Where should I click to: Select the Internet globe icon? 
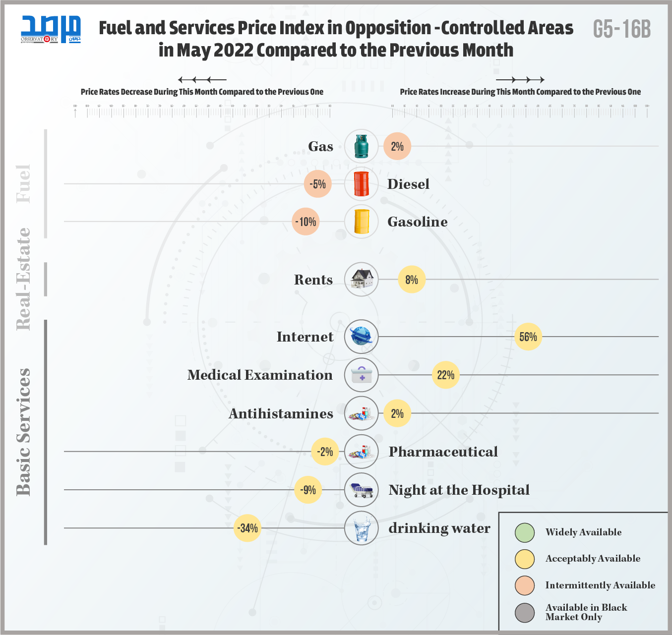tap(362, 337)
